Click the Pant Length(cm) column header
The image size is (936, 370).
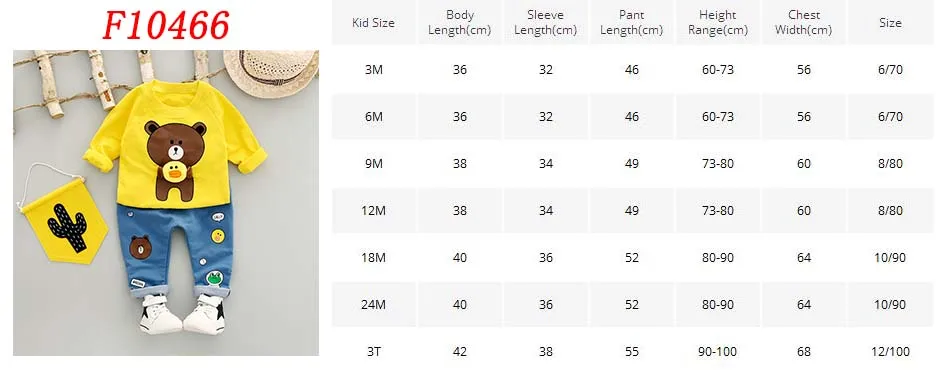(632, 23)
